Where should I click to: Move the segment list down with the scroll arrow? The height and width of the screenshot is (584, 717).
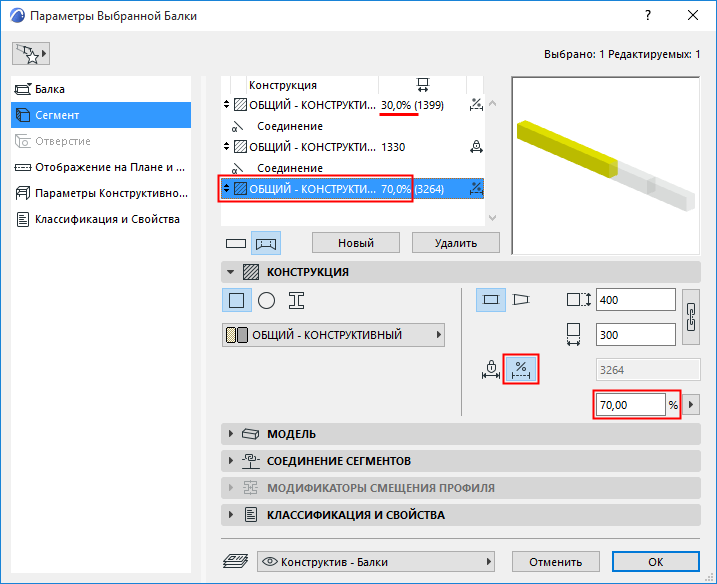tap(492, 218)
